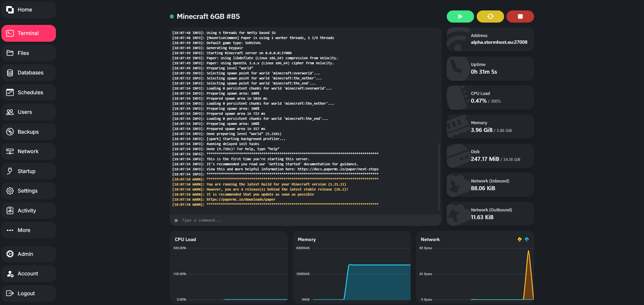Click the yellow cloud icon on Network chart
The width and height of the screenshot is (644, 305).
(520, 239)
